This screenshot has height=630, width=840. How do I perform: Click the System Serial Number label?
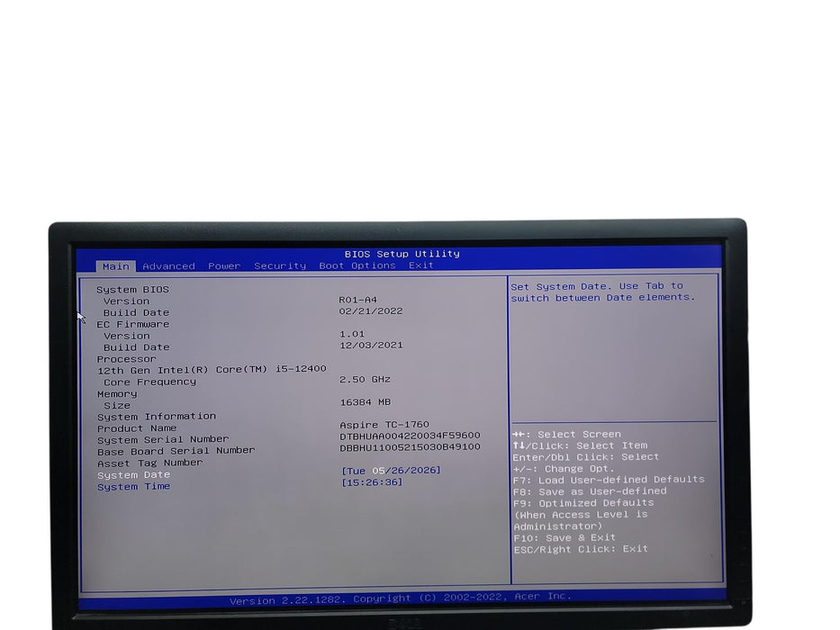(163, 440)
